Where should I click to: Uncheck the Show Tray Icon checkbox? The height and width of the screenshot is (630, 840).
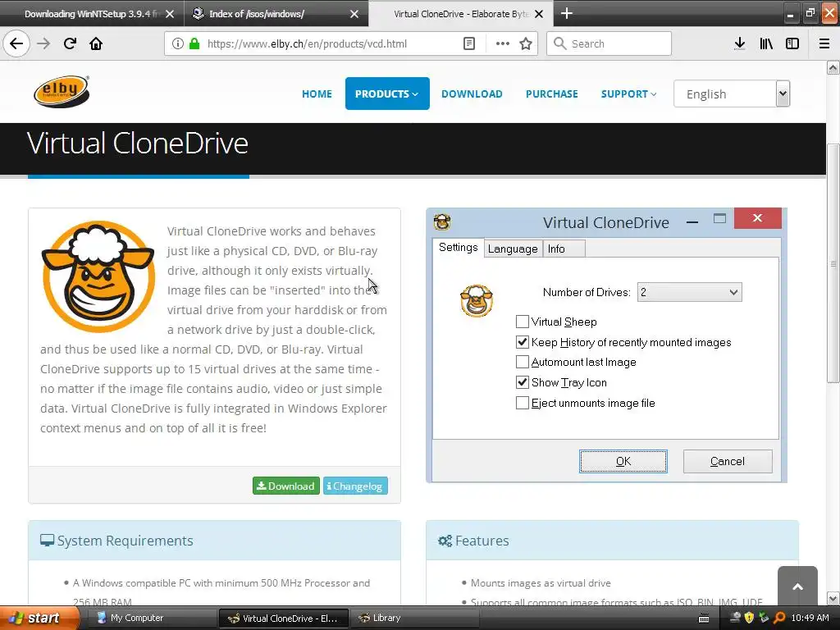(522, 382)
